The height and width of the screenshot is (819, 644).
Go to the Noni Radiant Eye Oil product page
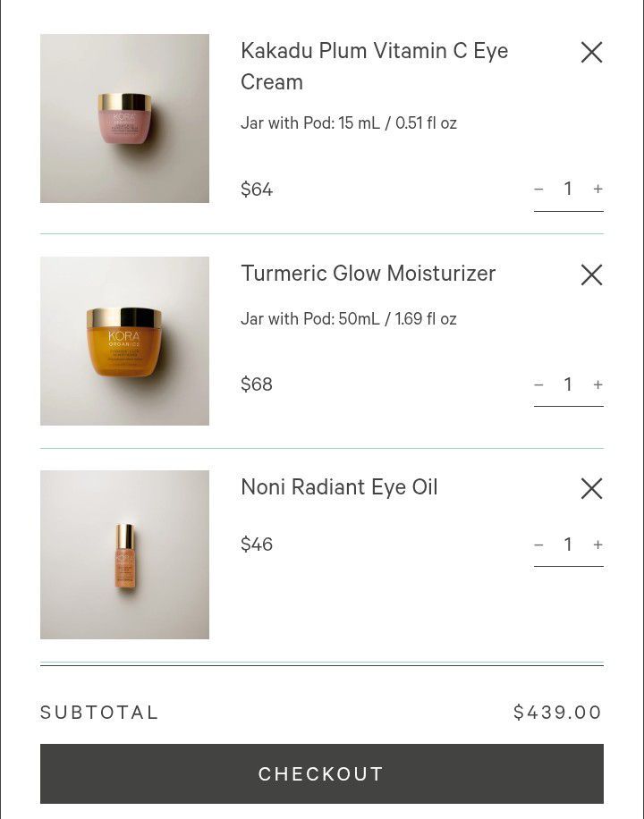coord(339,486)
